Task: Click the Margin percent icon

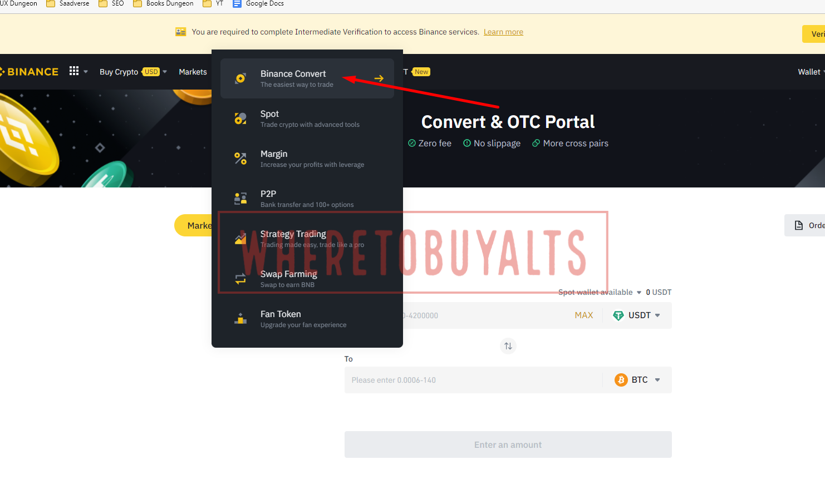Action: [x=240, y=159]
